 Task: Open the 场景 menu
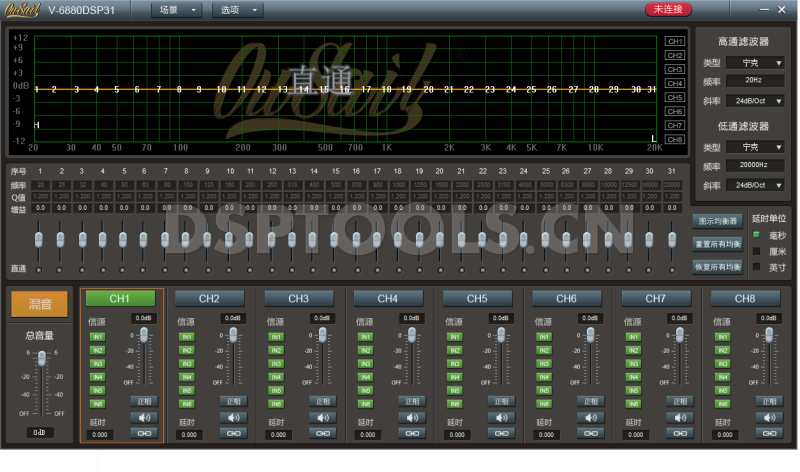coord(175,10)
